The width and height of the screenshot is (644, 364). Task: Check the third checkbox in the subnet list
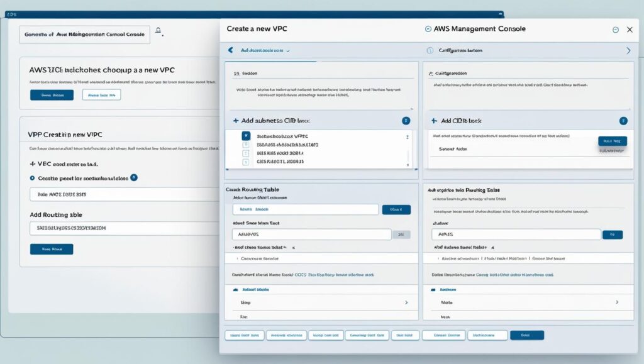tap(246, 153)
